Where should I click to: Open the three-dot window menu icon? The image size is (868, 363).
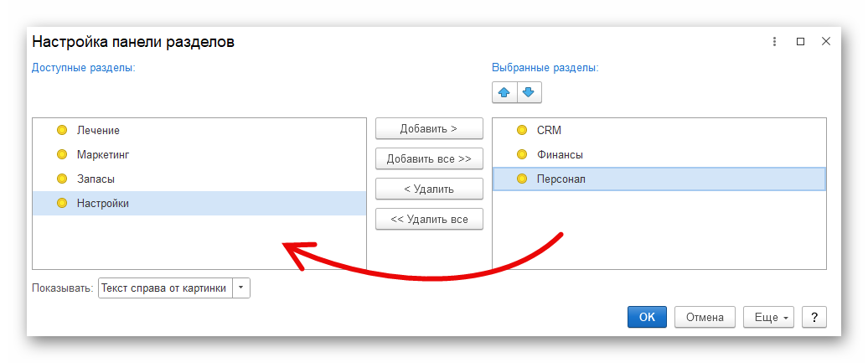(x=774, y=42)
